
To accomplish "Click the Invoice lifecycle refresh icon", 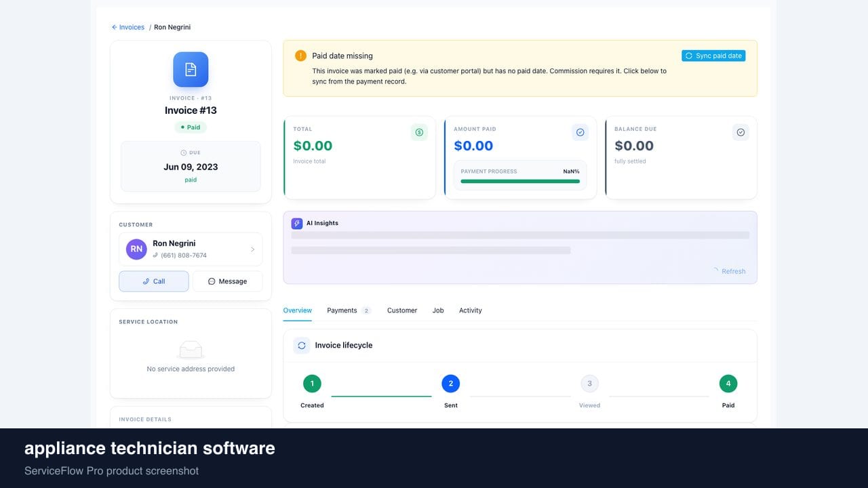I will pyautogui.click(x=302, y=345).
